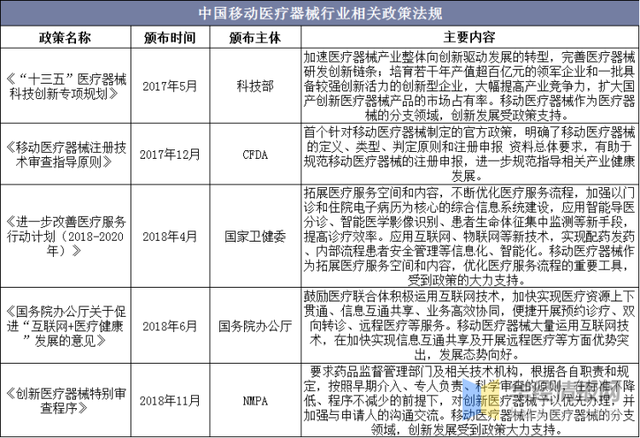Click the policy name 《创新医疗器械特别审查程序》
Image resolution: width=640 pixels, height=438 pixels.
66,400
